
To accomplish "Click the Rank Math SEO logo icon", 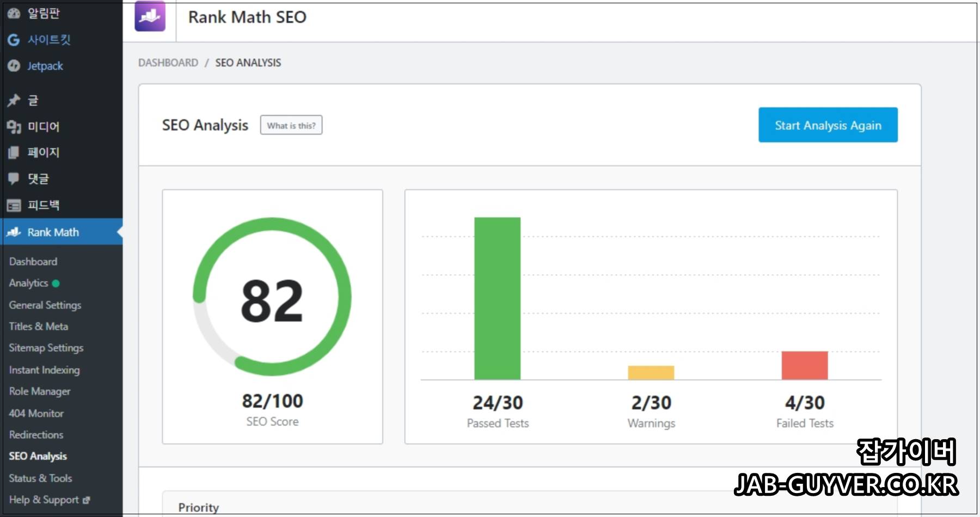I will coord(150,16).
